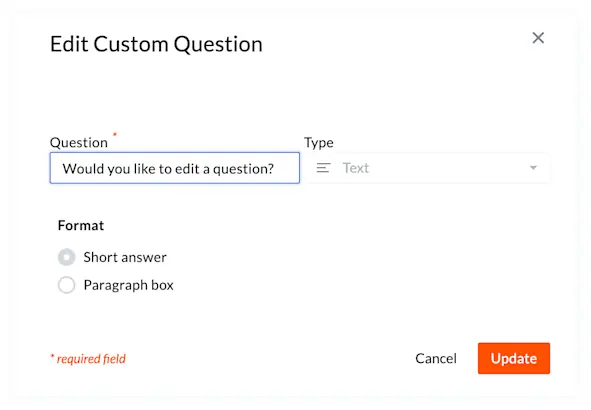Click the word Text in Type selector
The width and height of the screenshot is (591, 410).
click(356, 168)
